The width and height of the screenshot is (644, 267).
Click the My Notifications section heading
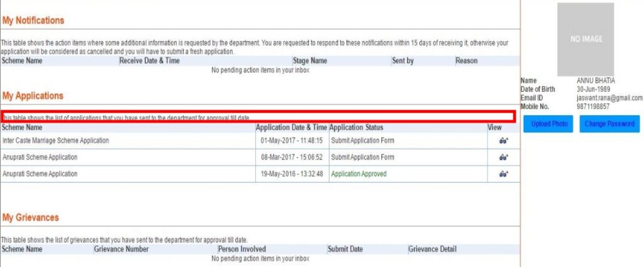tap(33, 21)
